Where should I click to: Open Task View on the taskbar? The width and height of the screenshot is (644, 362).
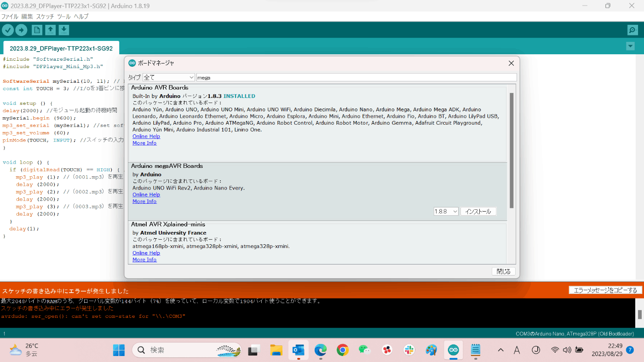(x=254, y=350)
